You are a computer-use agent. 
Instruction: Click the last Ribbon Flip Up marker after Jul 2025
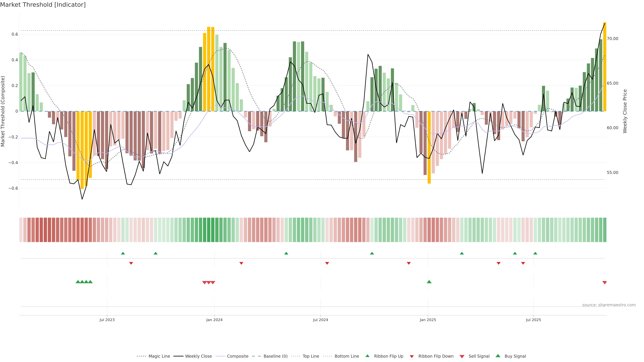pos(535,253)
